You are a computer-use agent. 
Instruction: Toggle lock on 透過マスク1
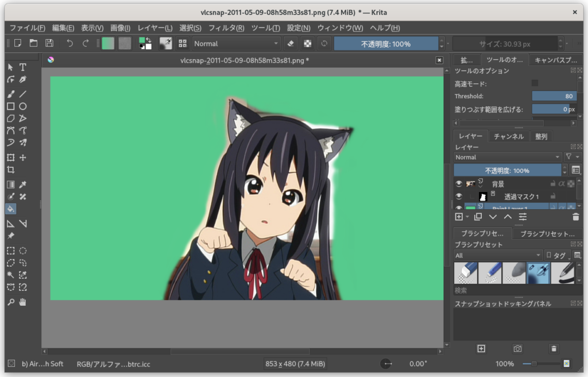(x=553, y=196)
